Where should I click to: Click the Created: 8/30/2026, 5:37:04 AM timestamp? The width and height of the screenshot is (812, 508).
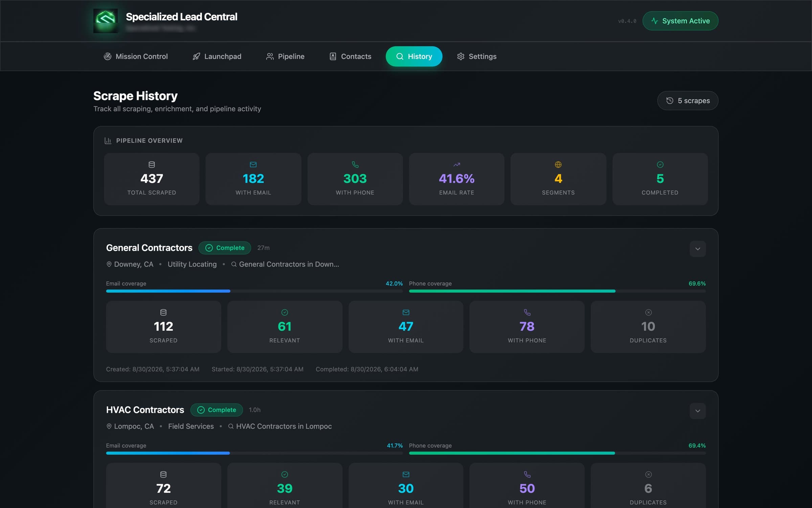pyautogui.click(x=153, y=369)
